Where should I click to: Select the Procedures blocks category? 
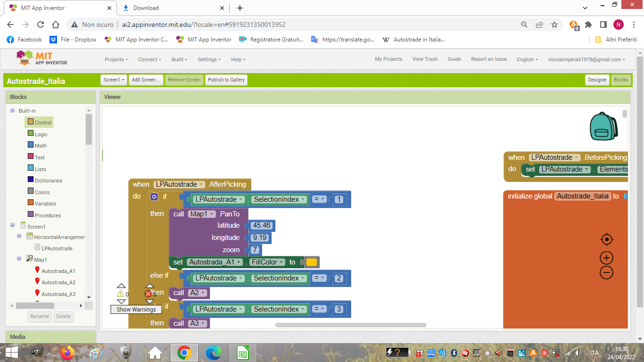pyautogui.click(x=44, y=215)
